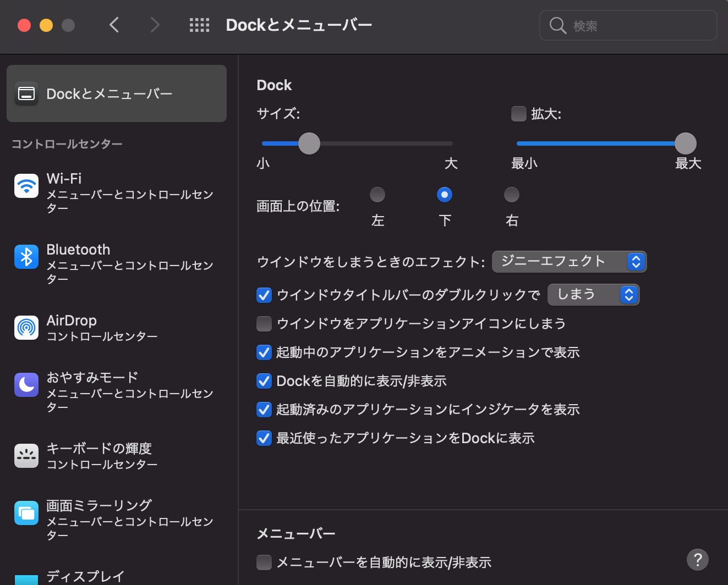Toggle Dockを自動的に表示/非表示 checkbox

click(x=264, y=381)
